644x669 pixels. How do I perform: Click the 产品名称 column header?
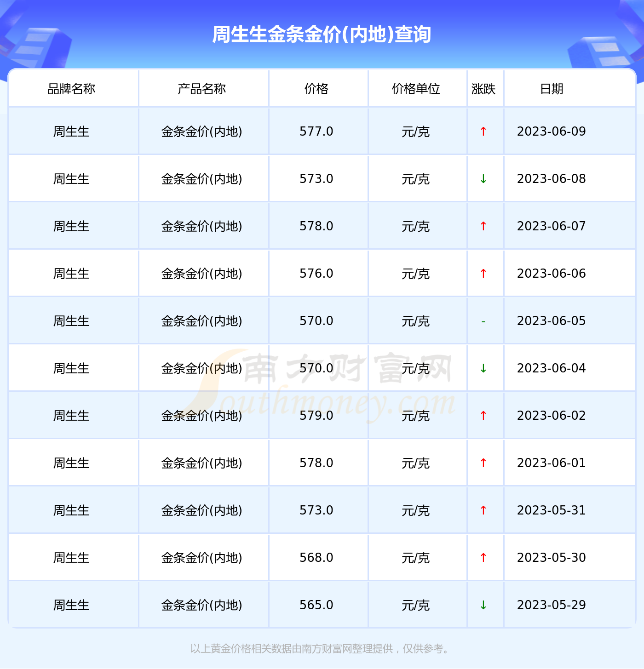click(202, 89)
